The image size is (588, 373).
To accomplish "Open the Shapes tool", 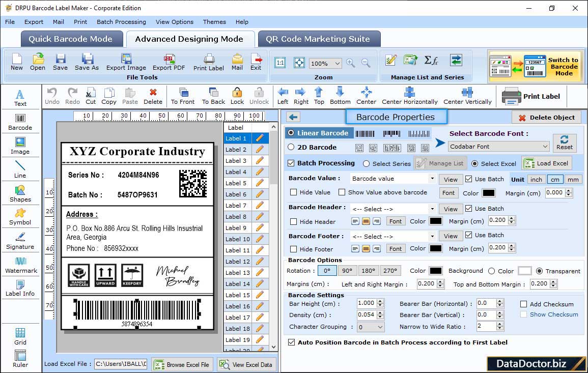I will coord(20,194).
